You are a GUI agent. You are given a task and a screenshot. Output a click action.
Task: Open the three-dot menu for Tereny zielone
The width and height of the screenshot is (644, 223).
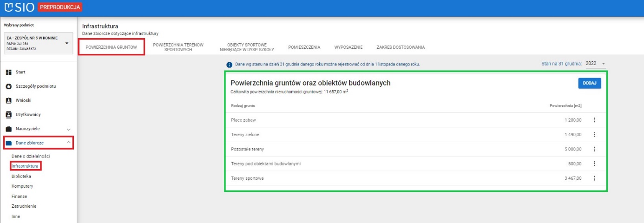click(594, 135)
